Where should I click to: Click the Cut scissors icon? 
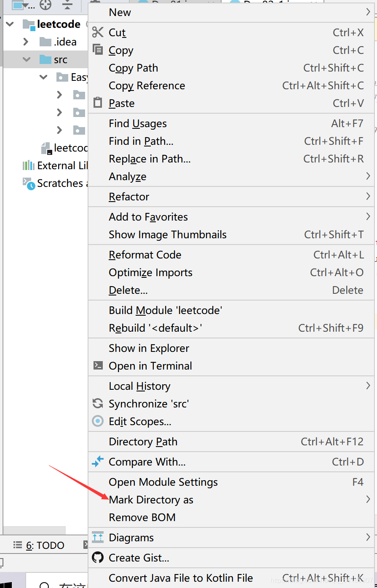pyautogui.click(x=98, y=32)
